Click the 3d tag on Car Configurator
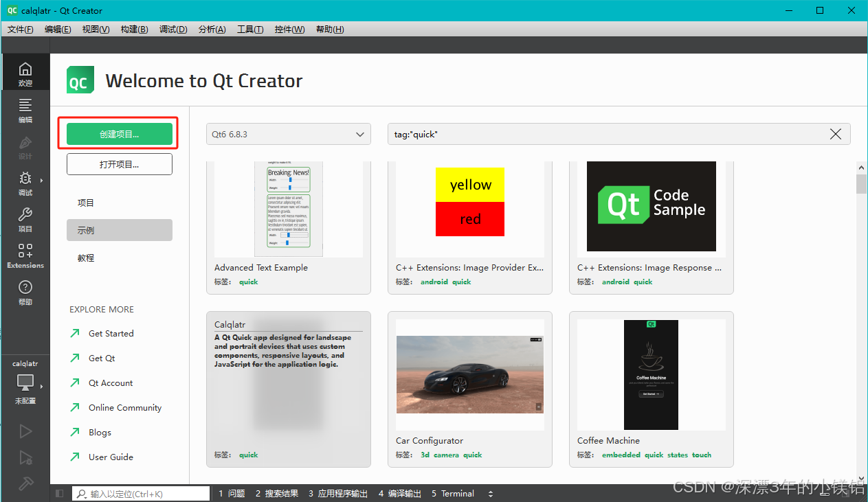 pos(425,455)
